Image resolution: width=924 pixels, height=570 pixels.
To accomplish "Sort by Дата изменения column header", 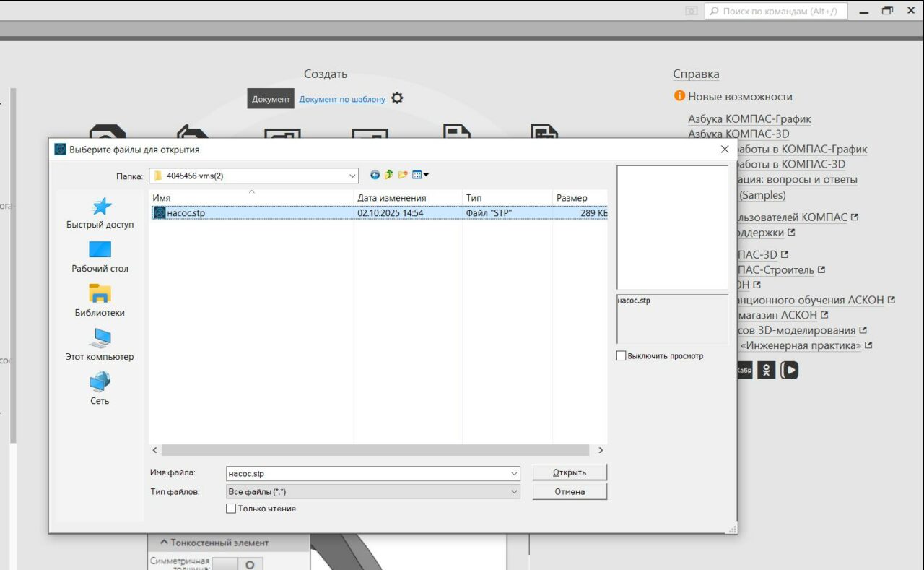I will pos(392,198).
